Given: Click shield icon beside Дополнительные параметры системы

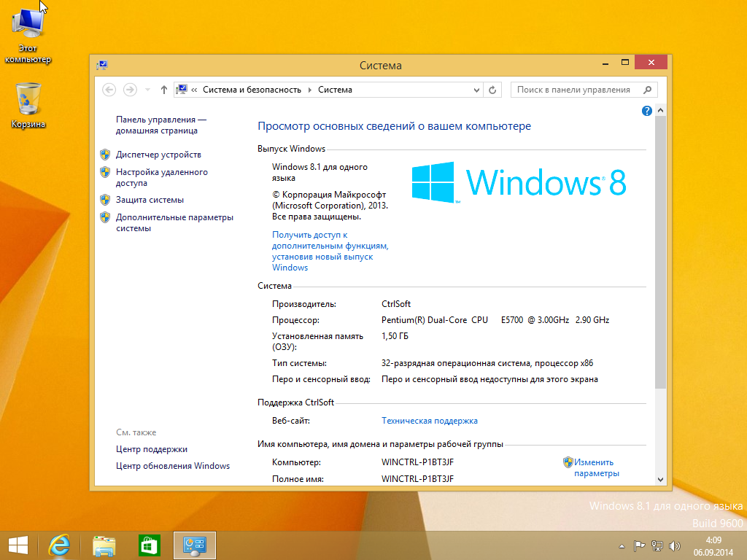Looking at the screenshot, I should 105,217.
